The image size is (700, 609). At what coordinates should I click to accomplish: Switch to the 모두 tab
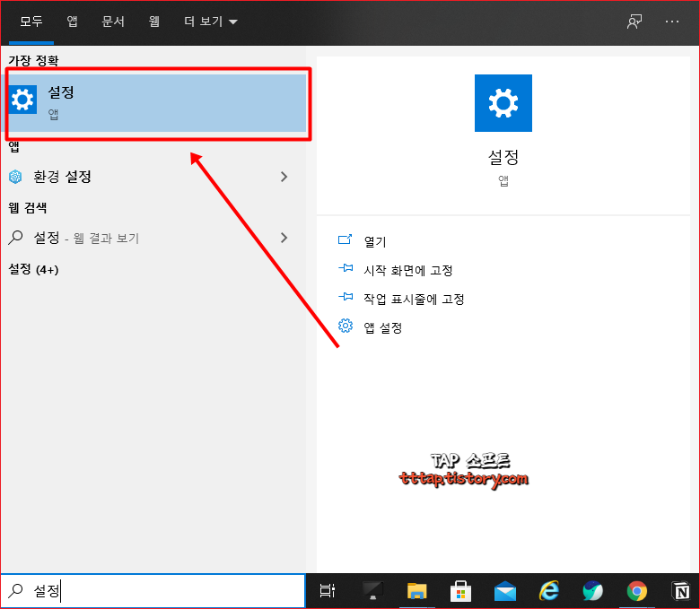pos(31,22)
